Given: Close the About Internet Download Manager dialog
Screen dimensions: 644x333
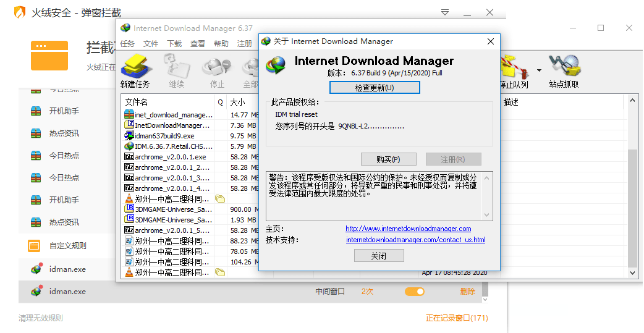Looking at the screenshot, I should tap(490, 41).
